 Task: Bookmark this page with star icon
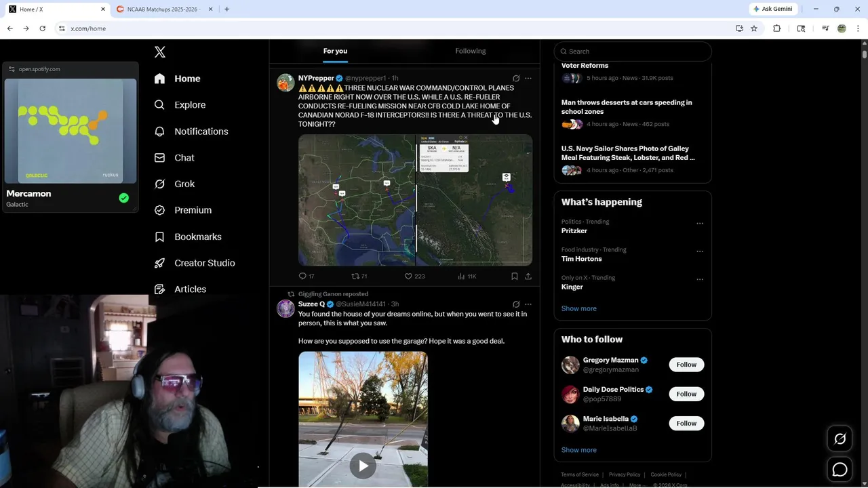[754, 28]
